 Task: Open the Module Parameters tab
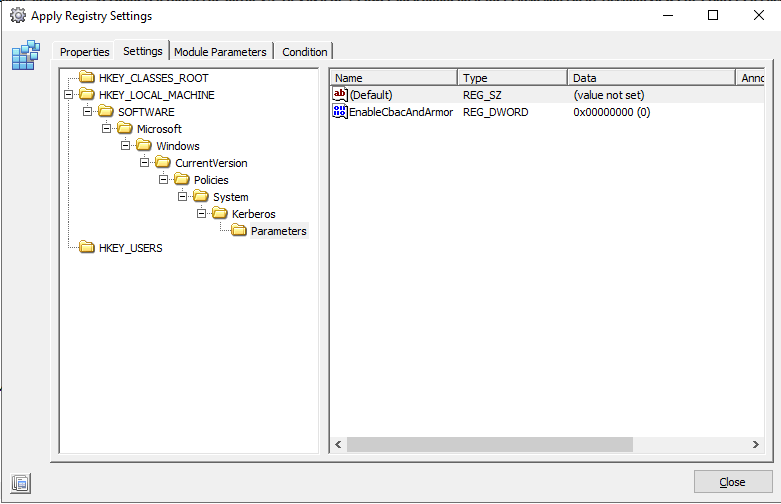point(220,52)
